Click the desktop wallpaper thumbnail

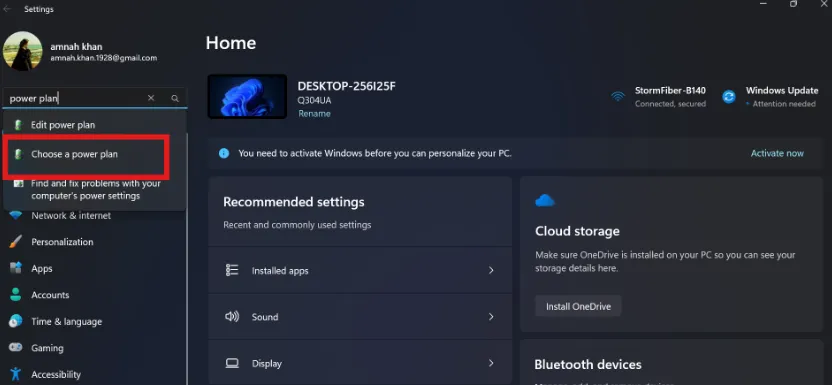coord(247,97)
